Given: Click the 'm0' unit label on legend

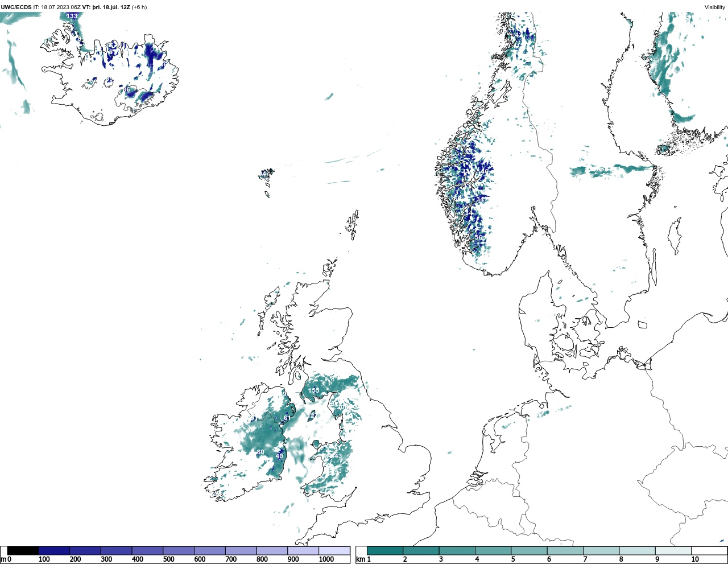Looking at the screenshot, I should (6, 559).
